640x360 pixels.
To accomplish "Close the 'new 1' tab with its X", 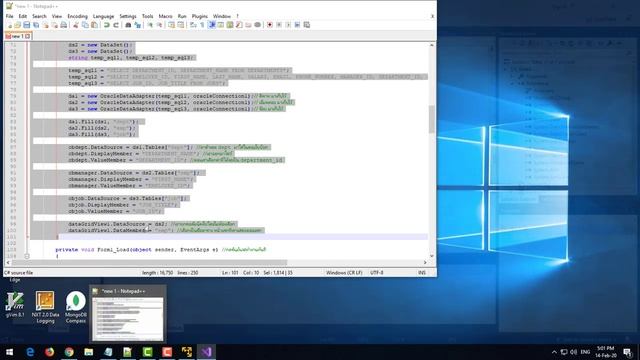I will pyautogui.click(x=27, y=36).
